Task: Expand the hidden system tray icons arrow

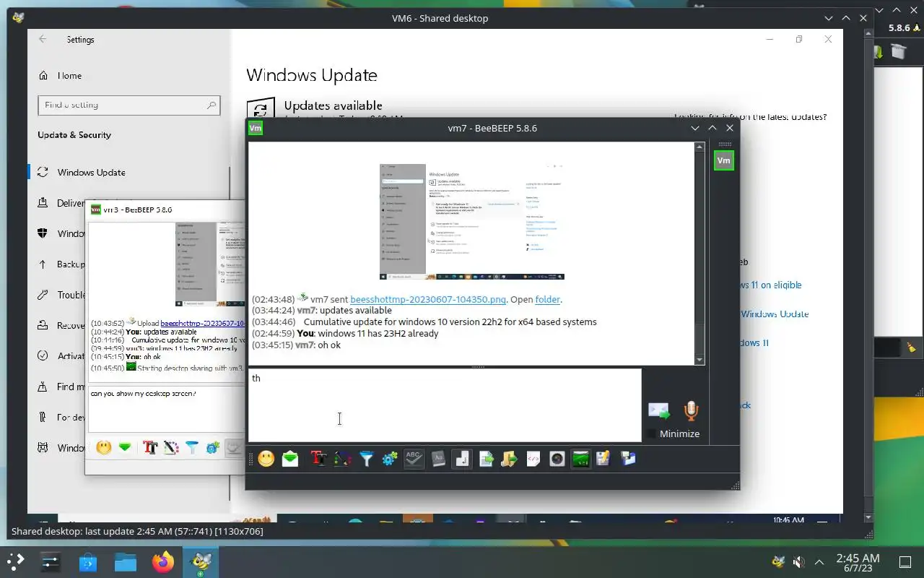Action: [819, 561]
